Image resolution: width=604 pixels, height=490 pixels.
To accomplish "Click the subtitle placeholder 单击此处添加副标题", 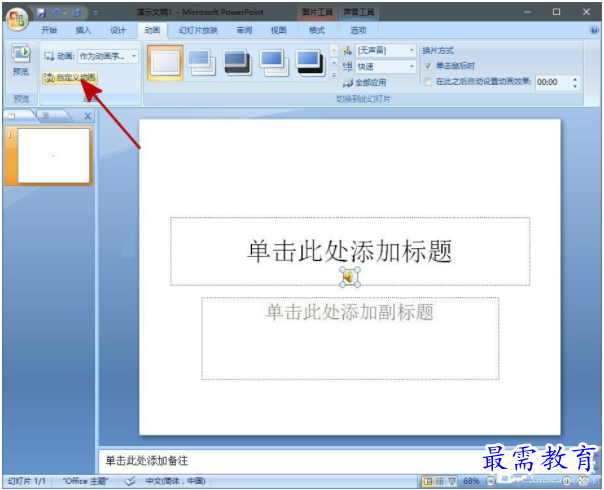I will (x=350, y=338).
